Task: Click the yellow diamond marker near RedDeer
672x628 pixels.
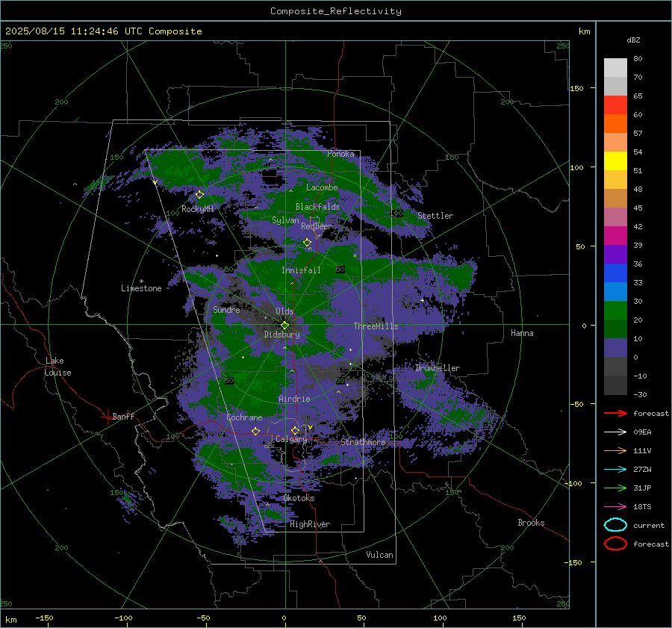Action: tap(308, 243)
